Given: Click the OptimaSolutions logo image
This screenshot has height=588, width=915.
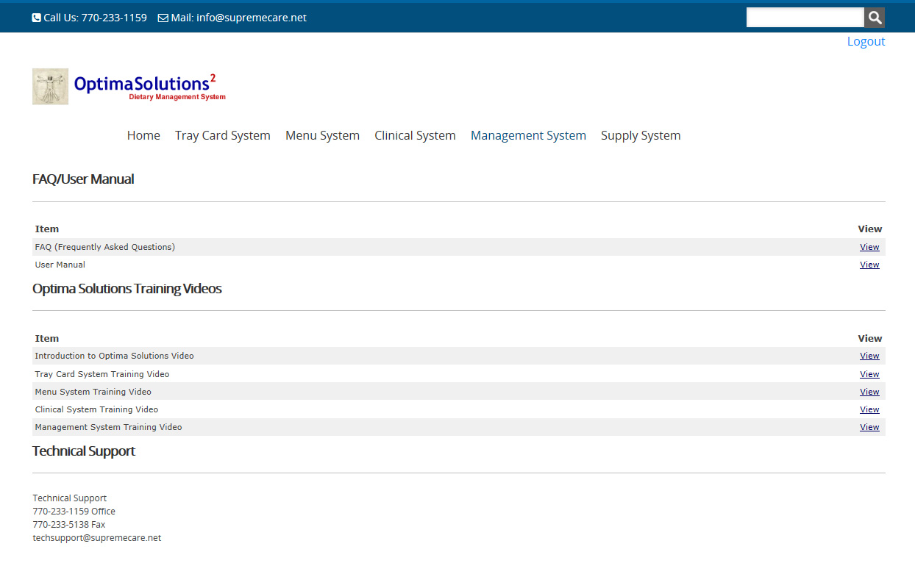Looking at the screenshot, I should click(x=129, y=87).
